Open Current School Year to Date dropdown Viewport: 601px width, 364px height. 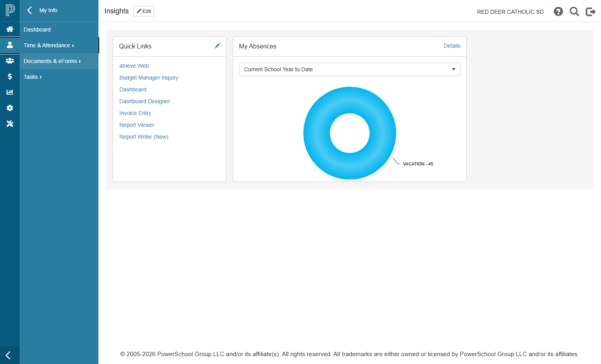click(x=350, y=69)
